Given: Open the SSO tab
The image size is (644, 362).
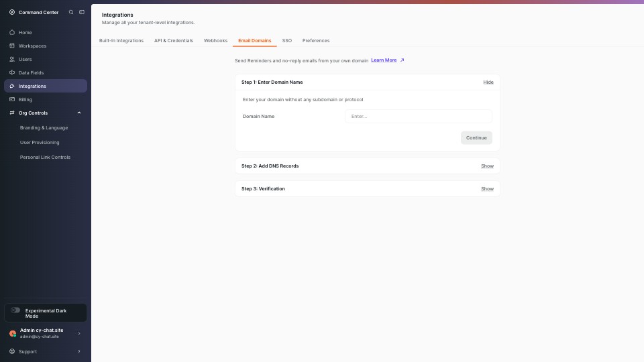Looking at the screenshot, I should (286, 41).
